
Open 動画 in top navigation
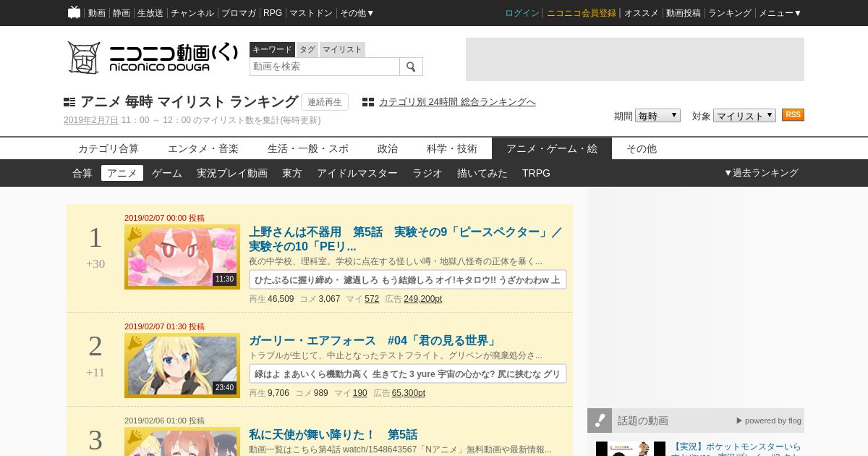97,13
